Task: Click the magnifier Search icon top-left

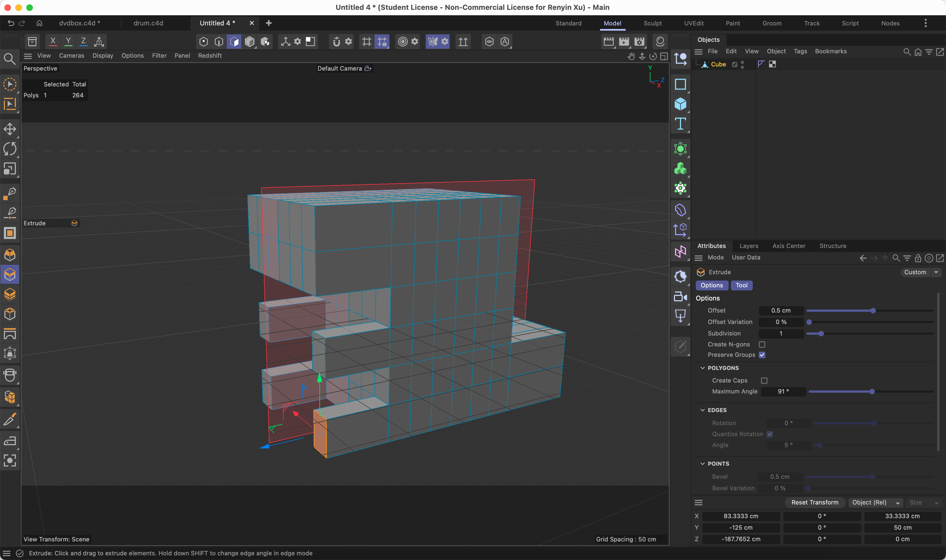Action: coord(9,59)
